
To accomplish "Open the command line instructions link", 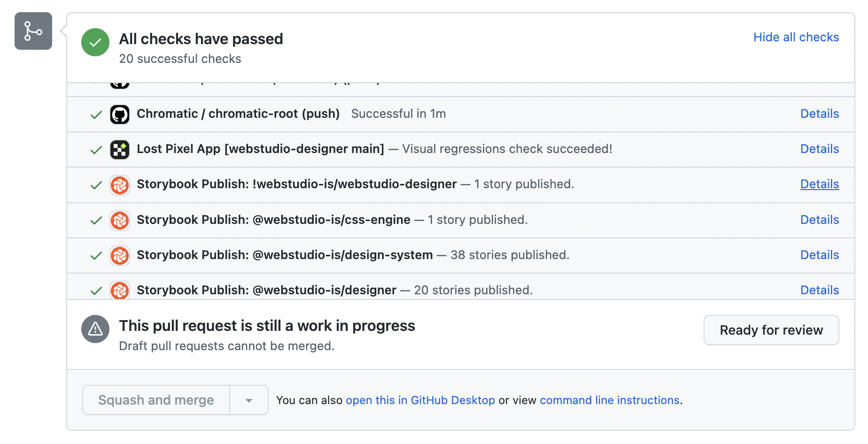I will [609, 400].
